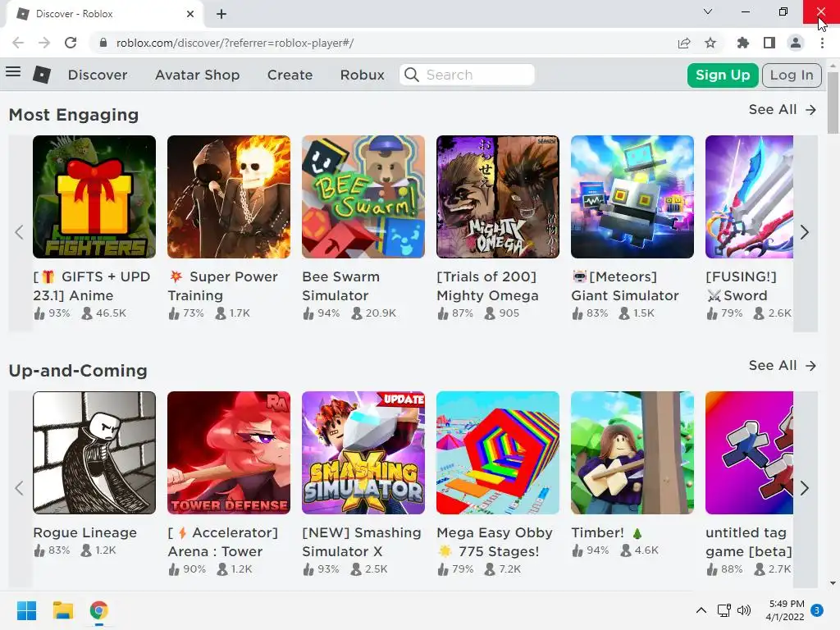The width and height of the screenshot is (840, 630).
Task: Select the Discover - Roblox tab
Action: (104, 14)
